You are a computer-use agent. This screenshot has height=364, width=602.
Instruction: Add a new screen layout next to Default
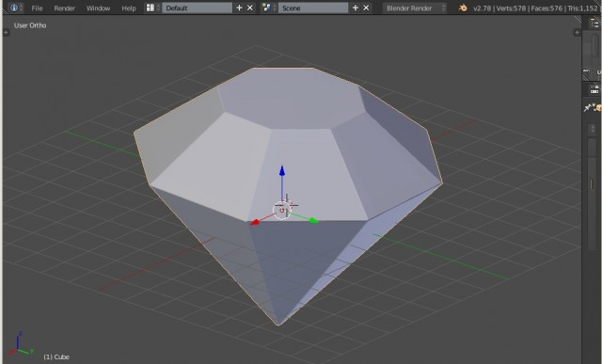[239, 8]
